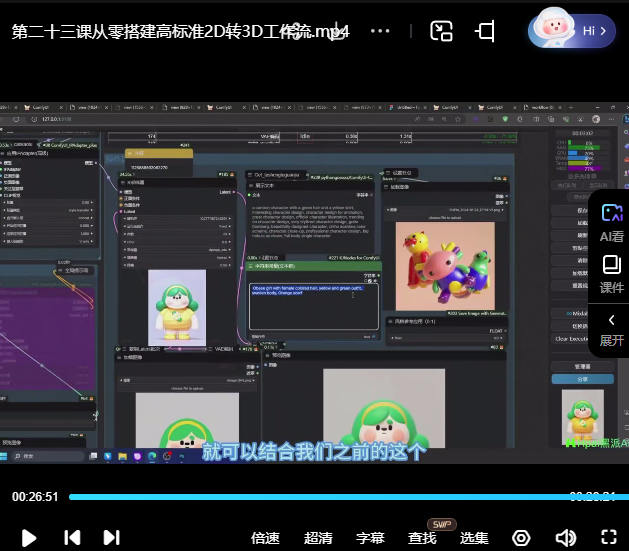Open the 选集 episode list
The image size is (629, 551).
point(474,538)
